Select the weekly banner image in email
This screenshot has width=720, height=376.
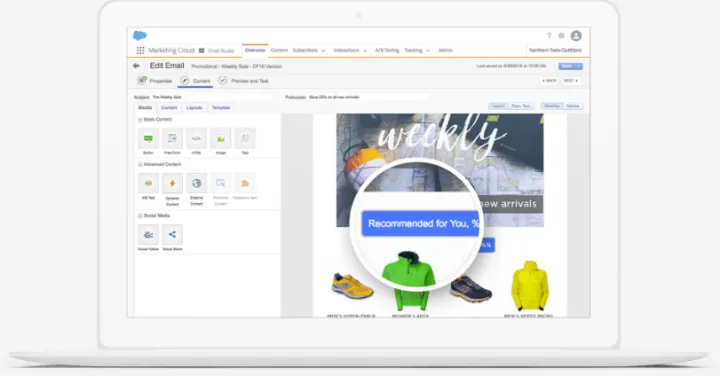(440, 170)
